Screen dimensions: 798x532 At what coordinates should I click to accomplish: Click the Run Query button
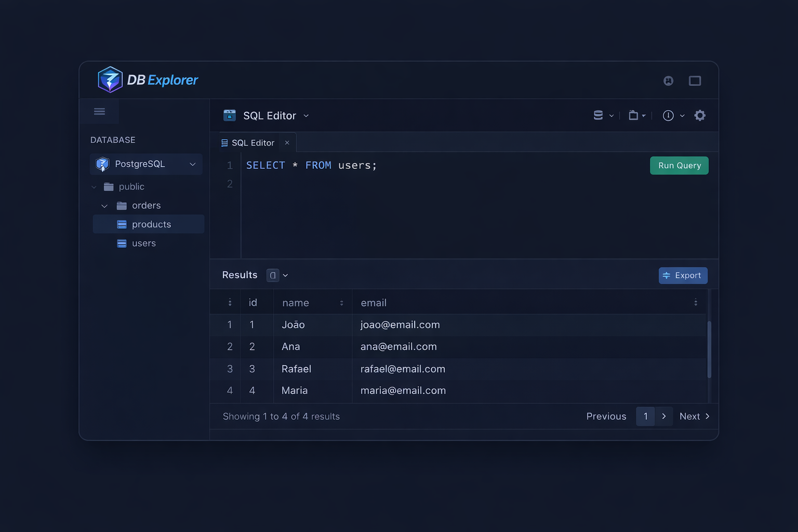679,165
